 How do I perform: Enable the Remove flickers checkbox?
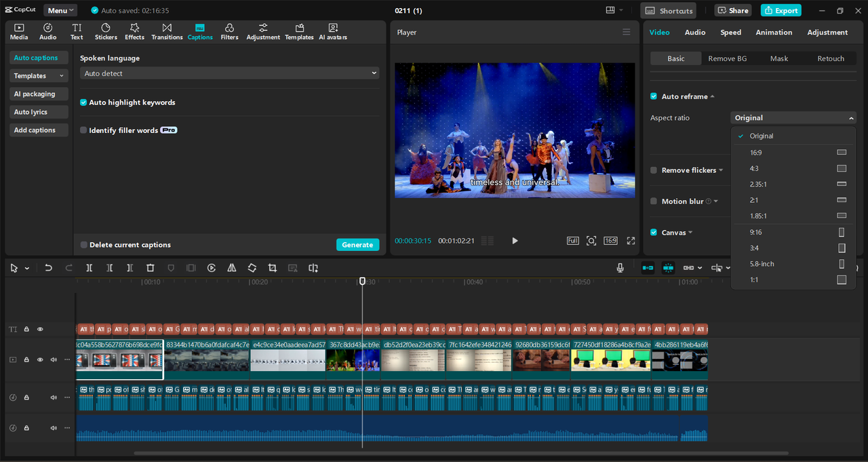pyautogui.click(x=654, y=170)
